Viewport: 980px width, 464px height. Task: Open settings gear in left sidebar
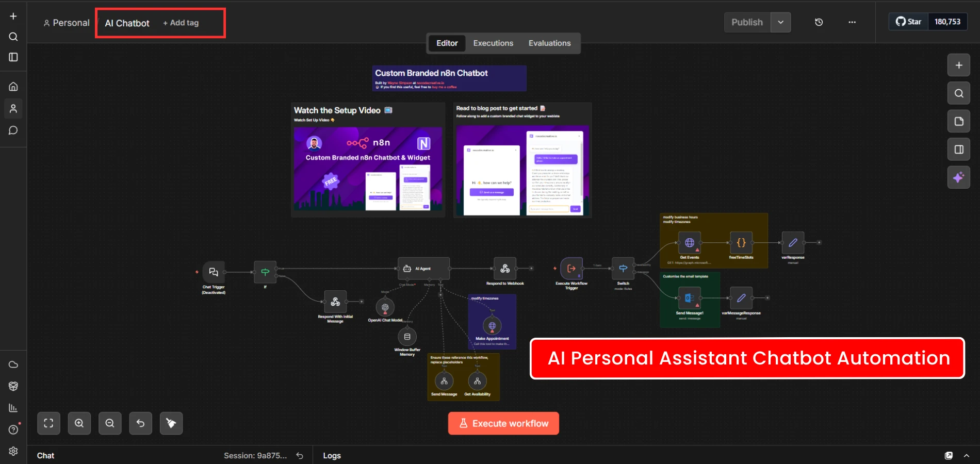[x=13, y=451]
